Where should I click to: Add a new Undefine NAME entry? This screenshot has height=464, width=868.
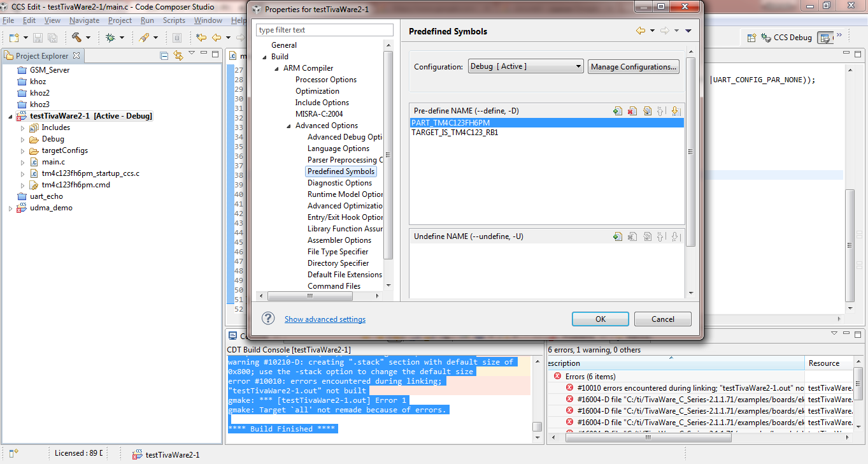click(618, 236)
